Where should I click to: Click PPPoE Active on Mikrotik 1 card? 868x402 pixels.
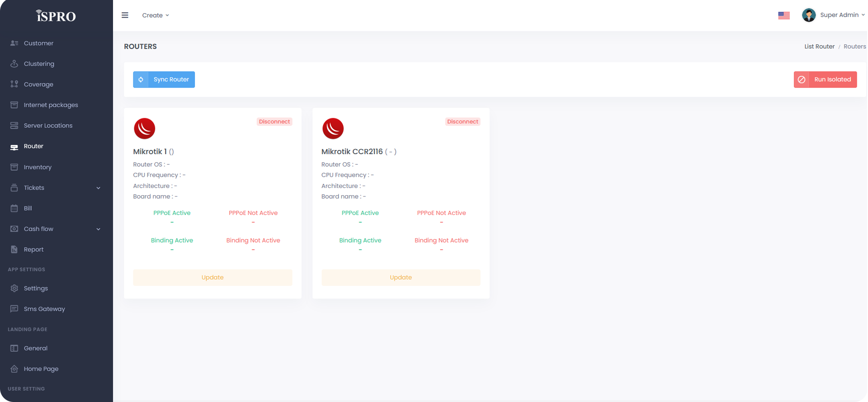click(172, 213)
